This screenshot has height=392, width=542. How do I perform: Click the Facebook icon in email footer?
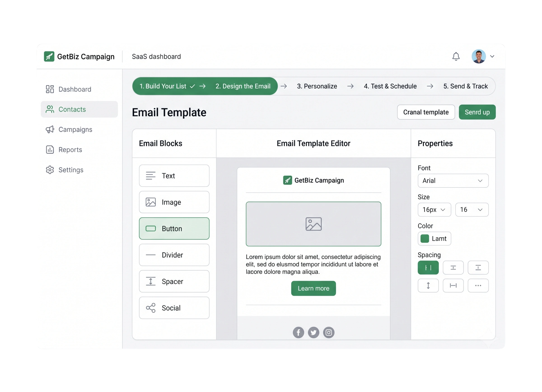tap(298, 332)
